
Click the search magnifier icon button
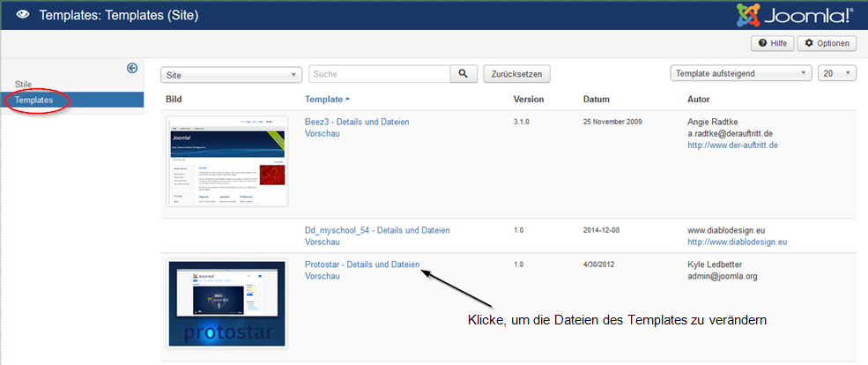click(x=463, y=74)
